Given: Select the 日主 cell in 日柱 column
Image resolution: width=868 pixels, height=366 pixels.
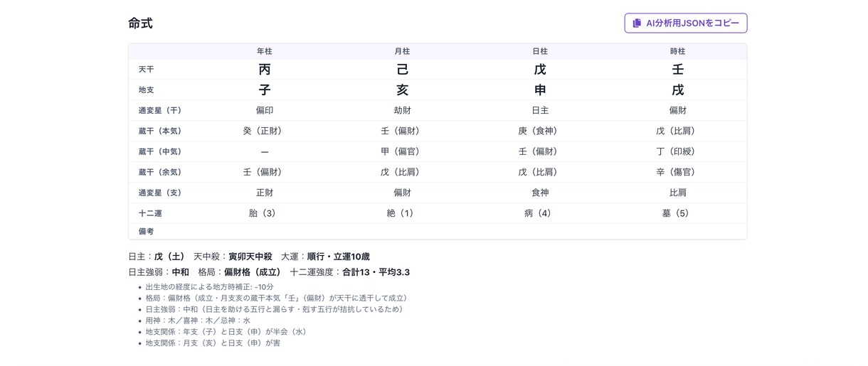Looking at the screenshot, I should click(540, 111).
